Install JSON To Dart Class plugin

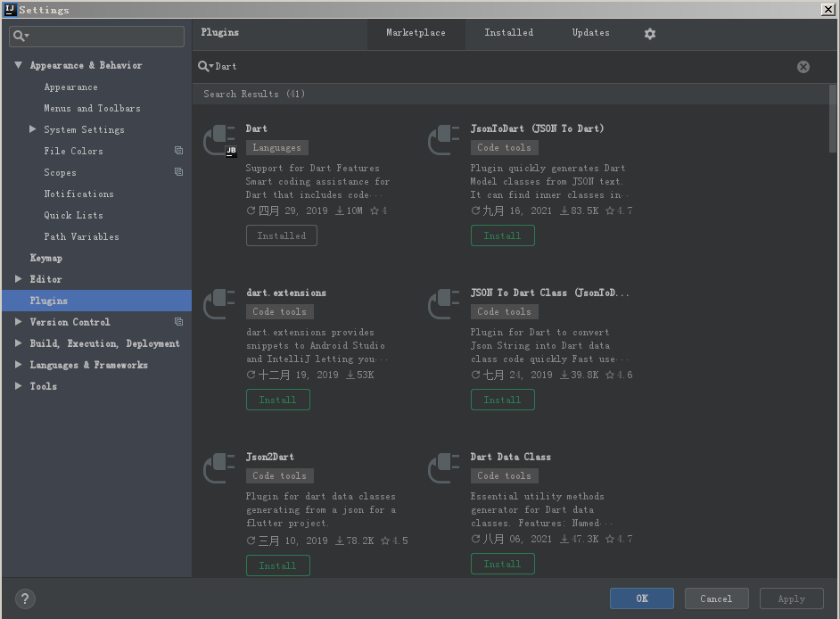point(503,400)
